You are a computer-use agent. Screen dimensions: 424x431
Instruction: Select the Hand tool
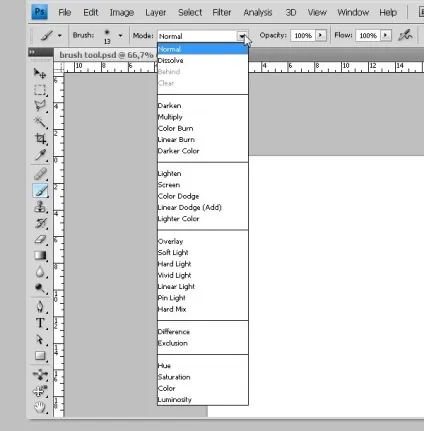(40, 407)
